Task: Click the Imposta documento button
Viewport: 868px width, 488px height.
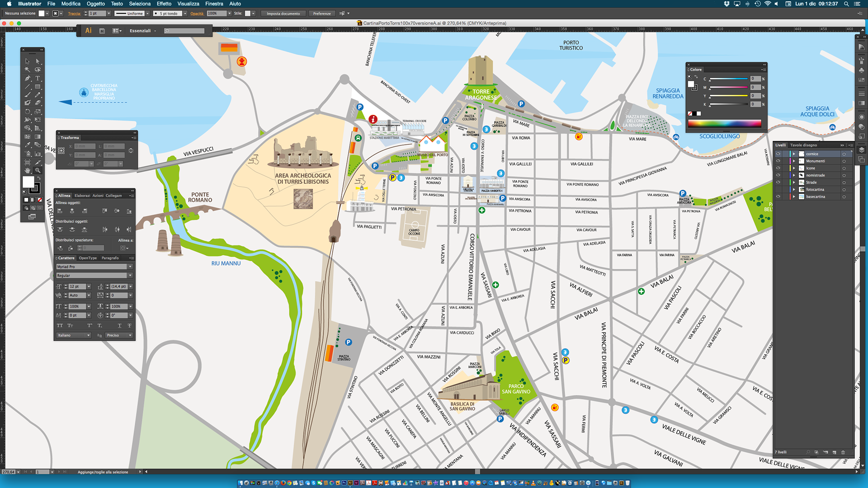Action: tap(283, 14)
